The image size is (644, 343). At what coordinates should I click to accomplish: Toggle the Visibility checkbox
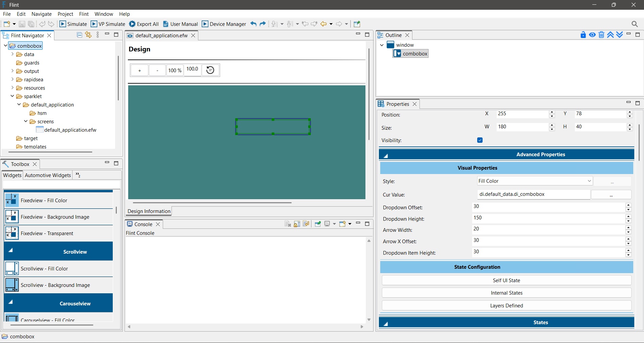pyautogui.click(x=480, y=140)
